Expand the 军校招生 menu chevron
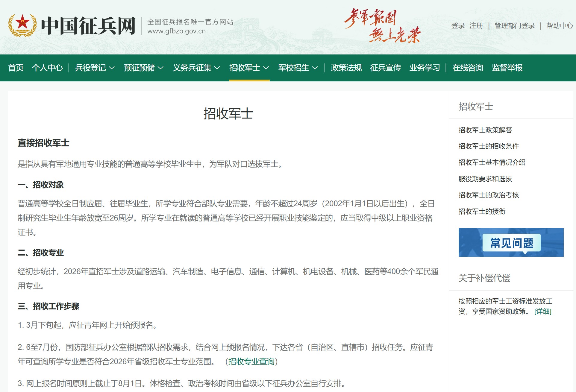The image size is (576, 392). coord(315,68)
